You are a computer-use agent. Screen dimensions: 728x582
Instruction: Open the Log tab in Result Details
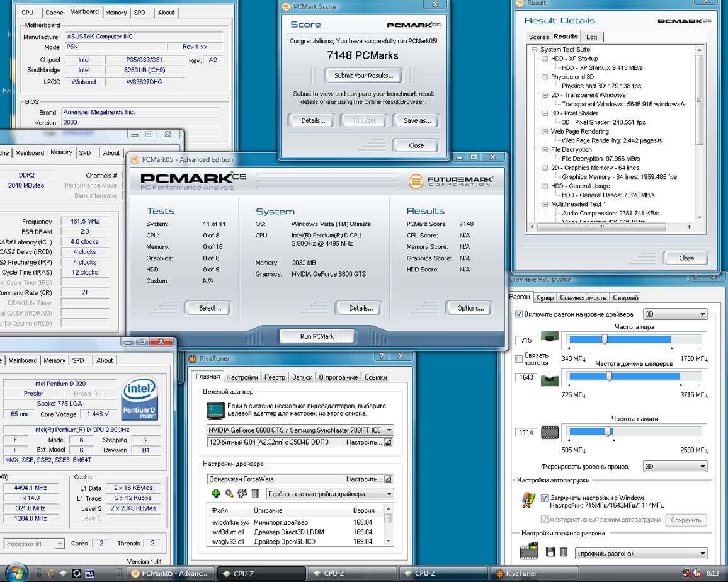tap(591, 37)
